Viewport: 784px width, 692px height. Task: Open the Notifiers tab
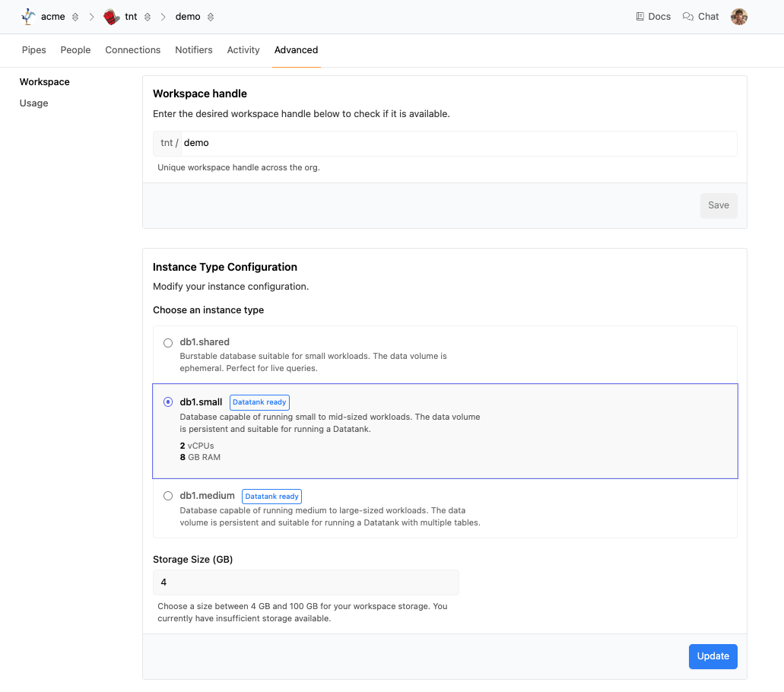(x=194, y=50)
